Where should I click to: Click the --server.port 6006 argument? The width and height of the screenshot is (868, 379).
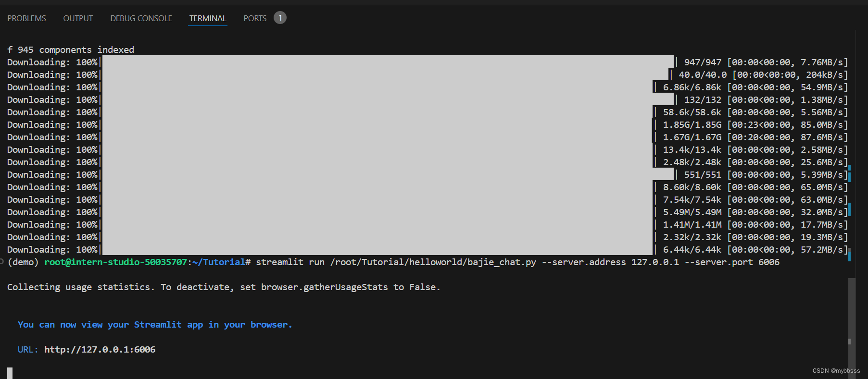[732, 262]
